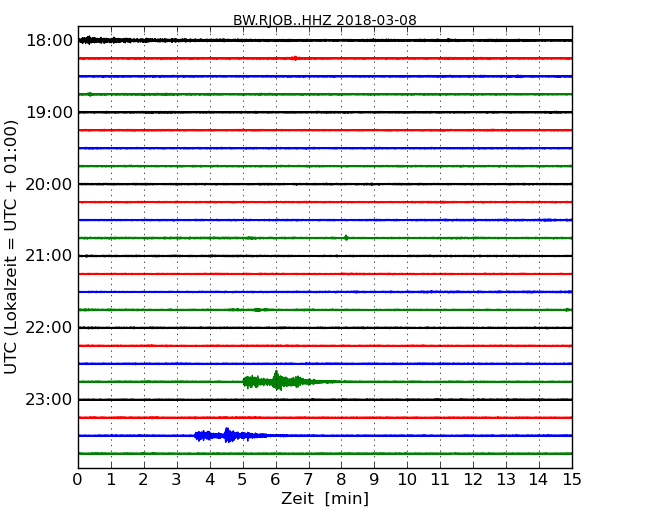Viewport: 650px width, 520px height.
Task: Click the x-axis label Zeit [min]
Action: click(x=325, y=498)
